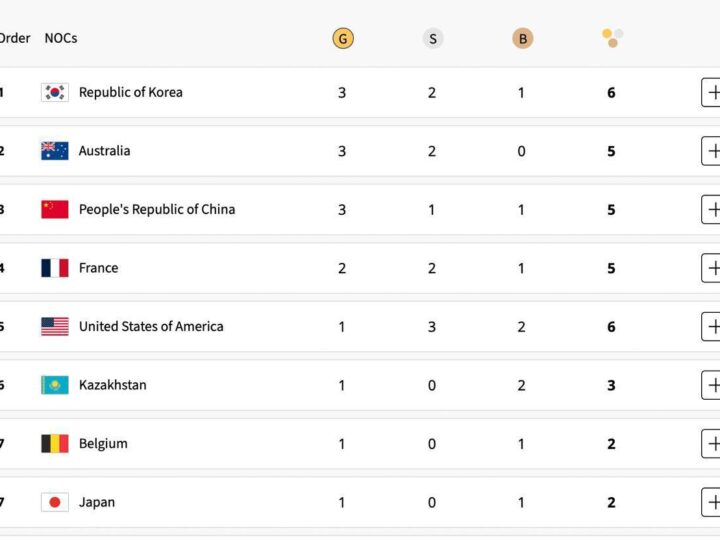This screenshot has height=540, width=720.
Task: Click the People's Republic of China flag
Action: click(55, 210)
